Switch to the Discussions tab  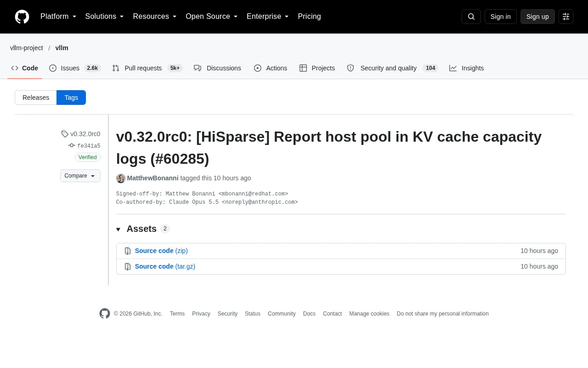[x=218, y=68]
